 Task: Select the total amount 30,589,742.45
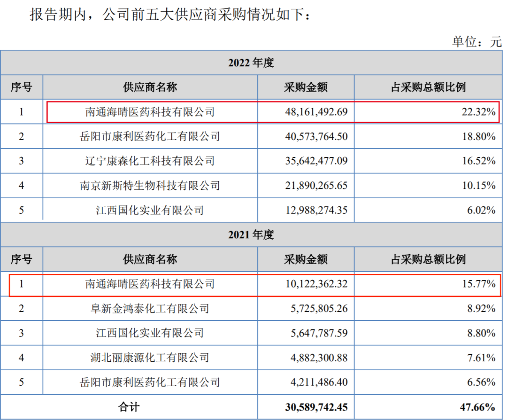tap(316, 407)
